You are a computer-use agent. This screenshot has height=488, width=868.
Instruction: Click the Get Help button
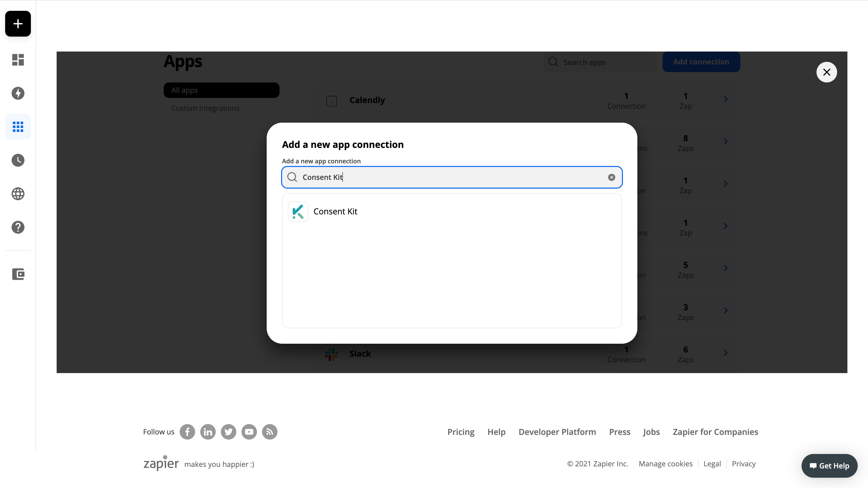(830, 465)
